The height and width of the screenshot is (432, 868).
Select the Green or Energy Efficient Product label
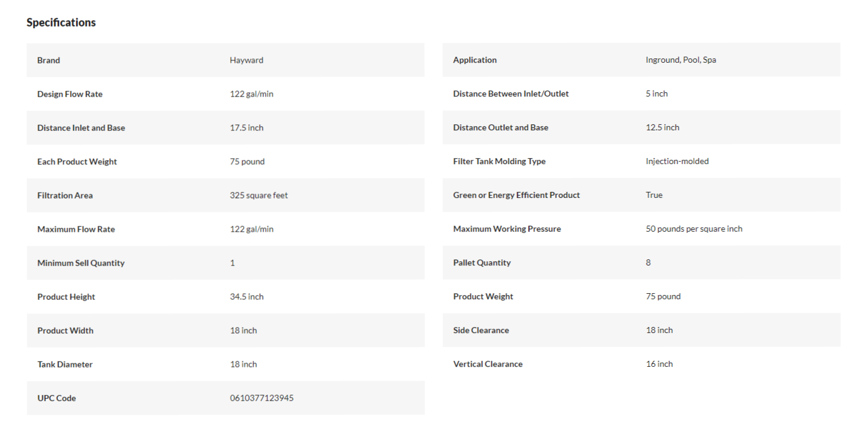click(517, 195)
